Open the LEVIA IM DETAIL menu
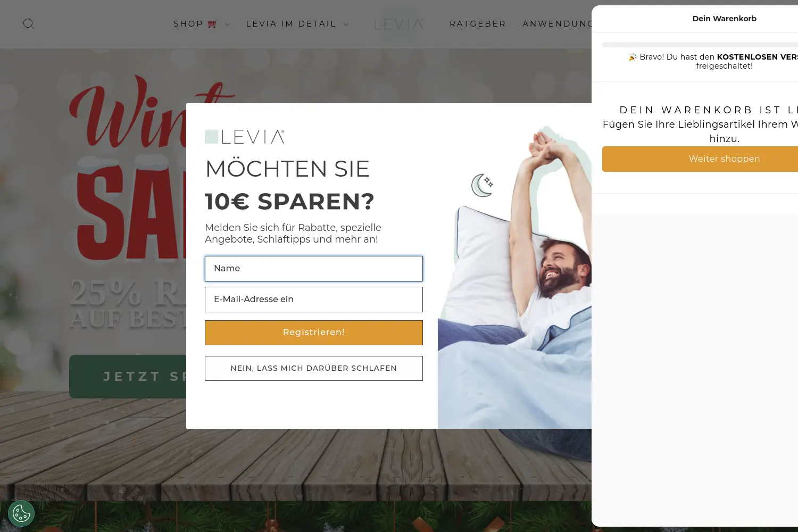The image size is (798, 532). pyautogui.click(x=291, y=24)
